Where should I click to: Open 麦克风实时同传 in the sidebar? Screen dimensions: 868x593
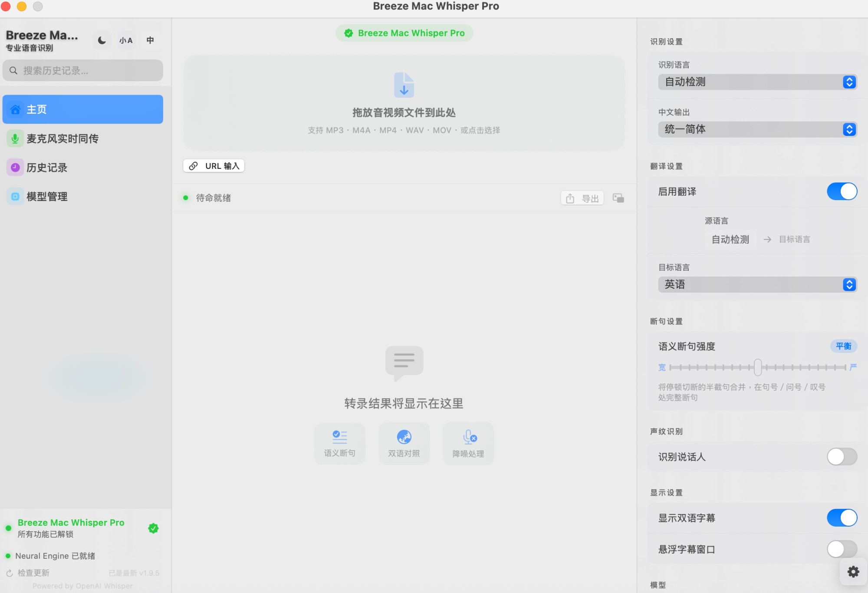tap(83, 138)
